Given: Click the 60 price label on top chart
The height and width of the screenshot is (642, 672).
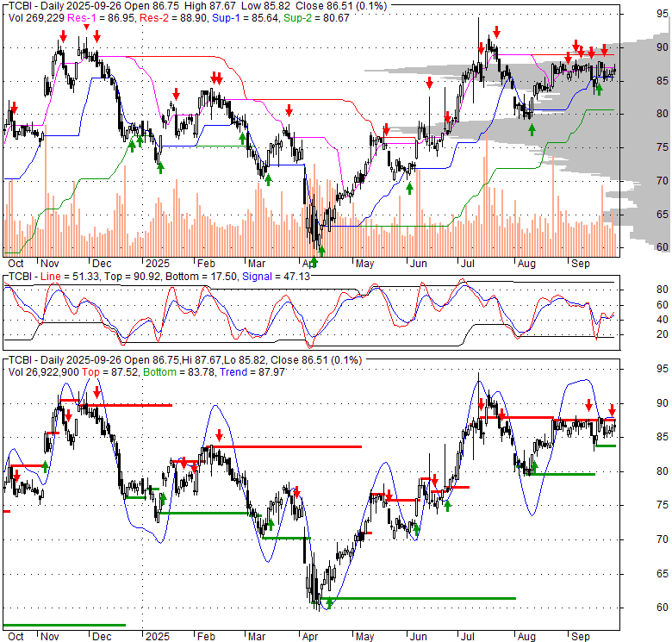Looking at the screenshot, I should pos(663,246).
